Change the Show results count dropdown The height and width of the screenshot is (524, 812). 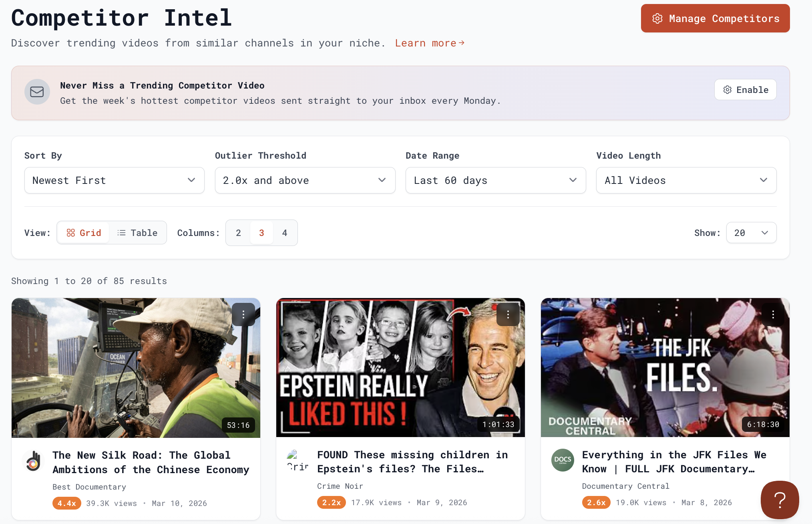(751, 233)
